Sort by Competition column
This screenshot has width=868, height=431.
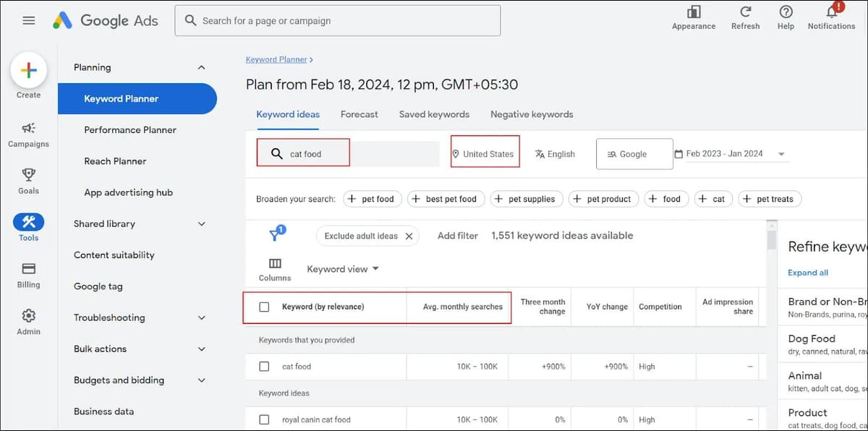(x=660, y=307)
